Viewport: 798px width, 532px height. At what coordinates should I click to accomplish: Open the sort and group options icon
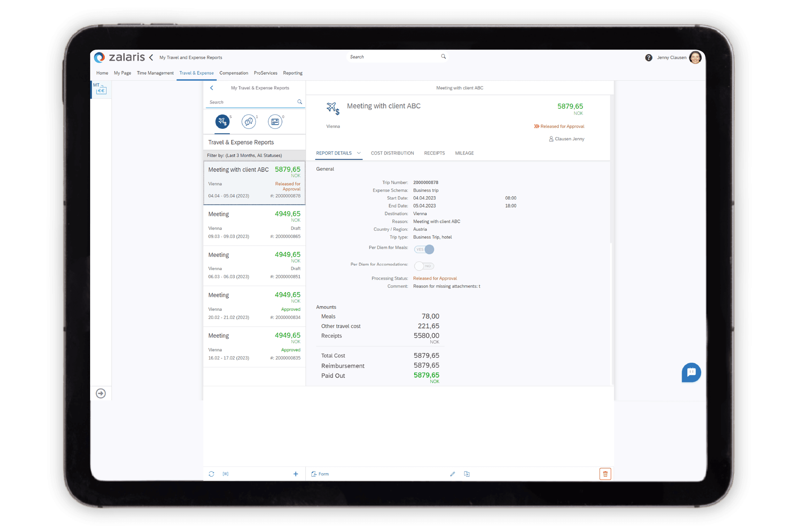(x=226, y=474)
